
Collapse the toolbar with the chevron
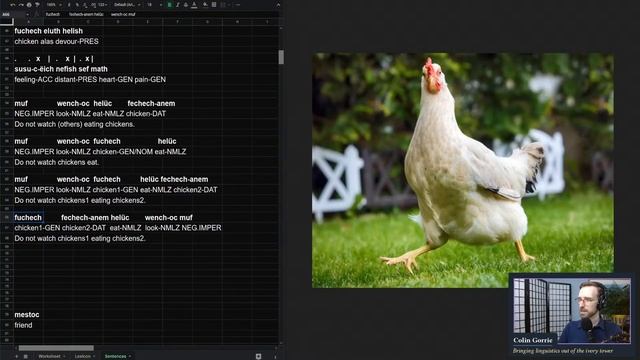click(278, 5)
